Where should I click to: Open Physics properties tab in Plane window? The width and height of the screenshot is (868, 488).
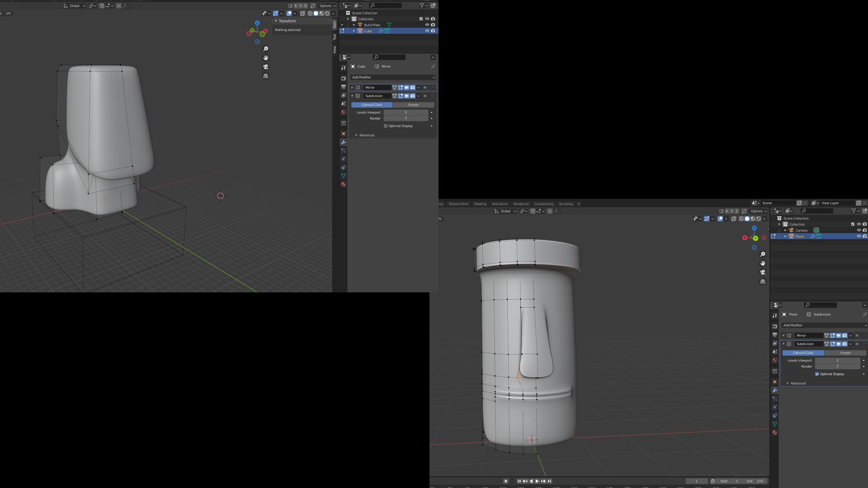(775, 407)
